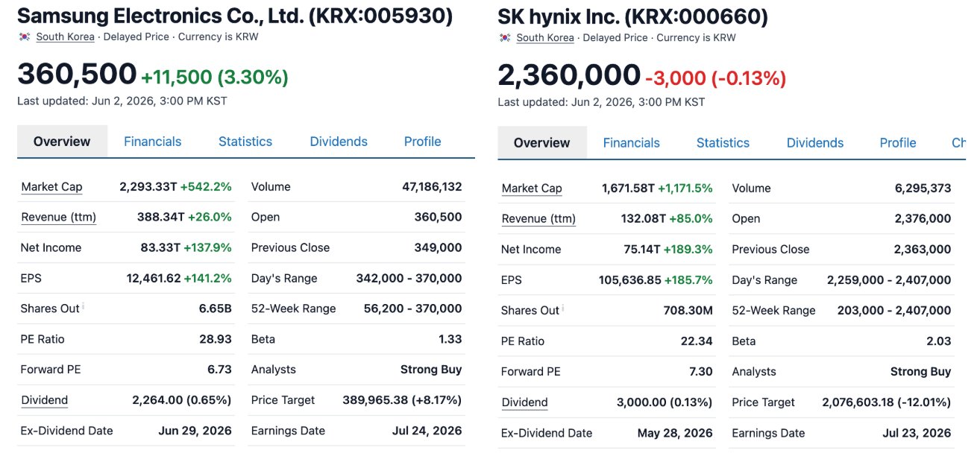Click Samsung ex-dividend date Jun 29, 2026
Screen dimensions: 980x462
click(195, 431)
